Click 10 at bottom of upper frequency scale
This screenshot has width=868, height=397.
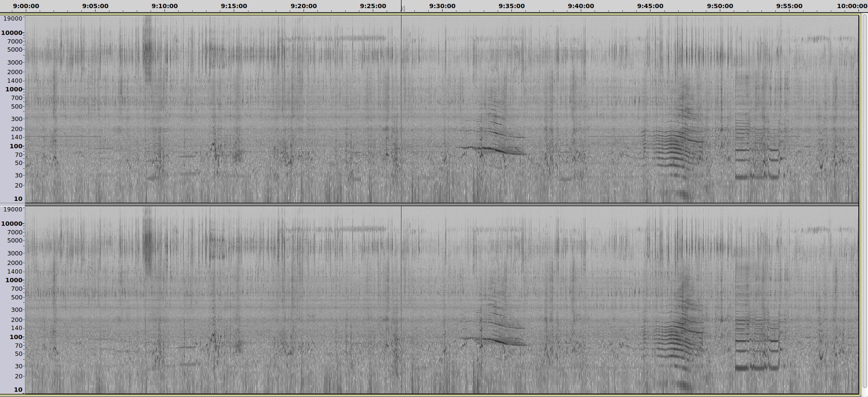[18, 198]
